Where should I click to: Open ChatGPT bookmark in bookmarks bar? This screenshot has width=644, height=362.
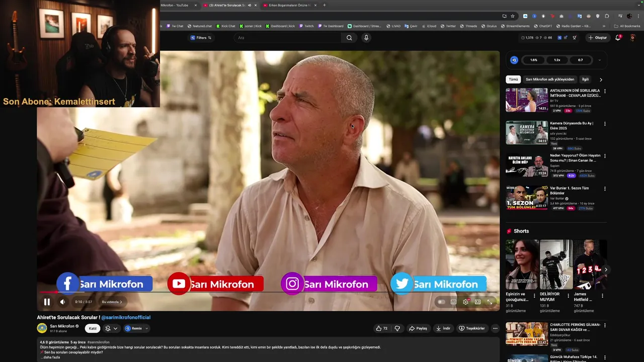click(x=542, y=26)
